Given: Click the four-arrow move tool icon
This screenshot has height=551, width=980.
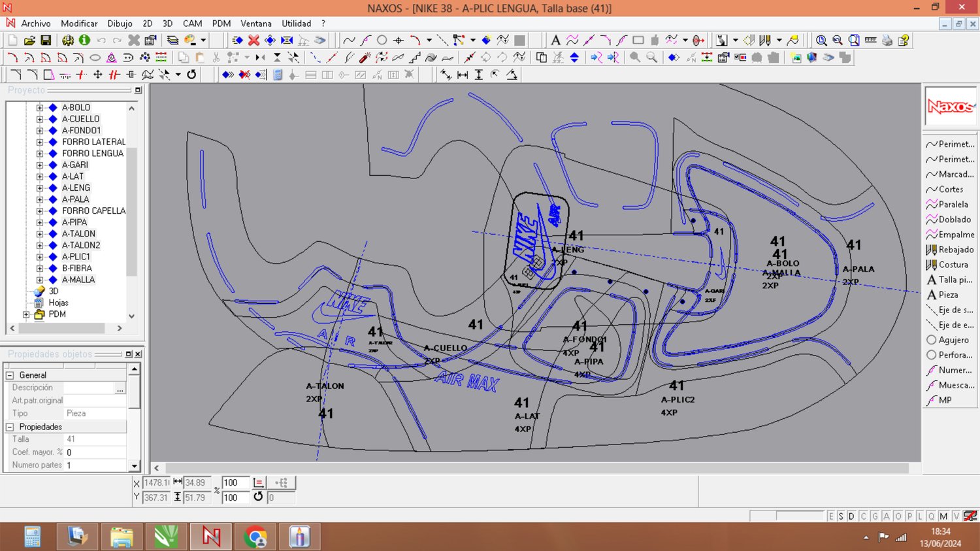Looking at the screenshot, I should pyautogui.click(x=98, y=75).
